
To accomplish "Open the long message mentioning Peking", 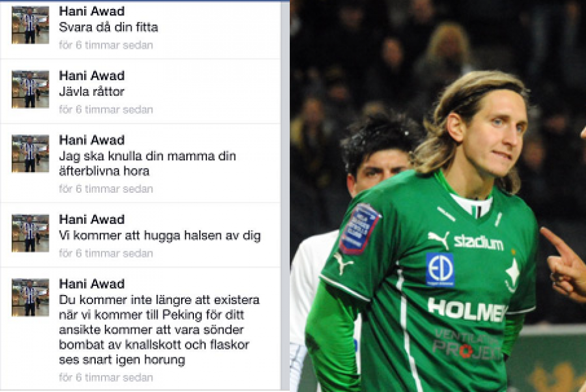I will pos(160,329).
